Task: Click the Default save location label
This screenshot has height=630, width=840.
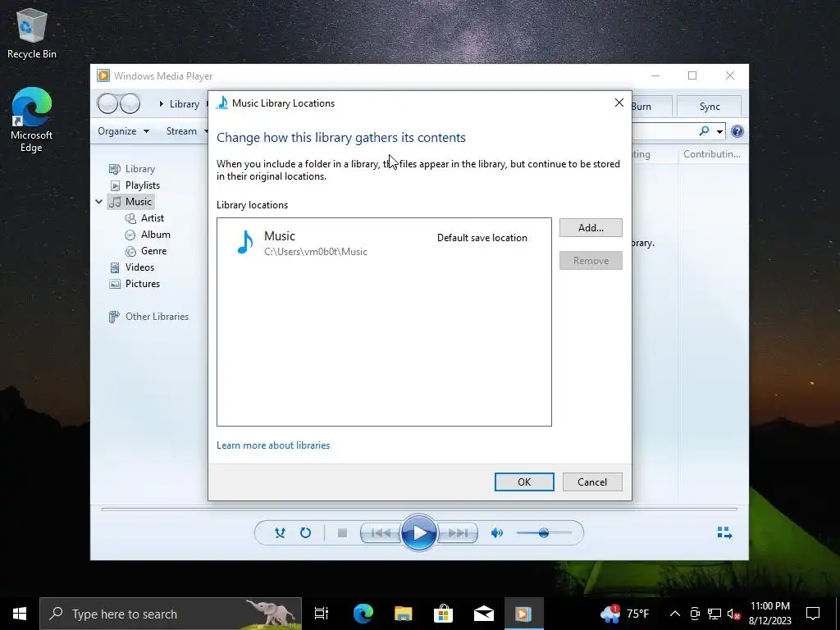Action: point(482,238)
